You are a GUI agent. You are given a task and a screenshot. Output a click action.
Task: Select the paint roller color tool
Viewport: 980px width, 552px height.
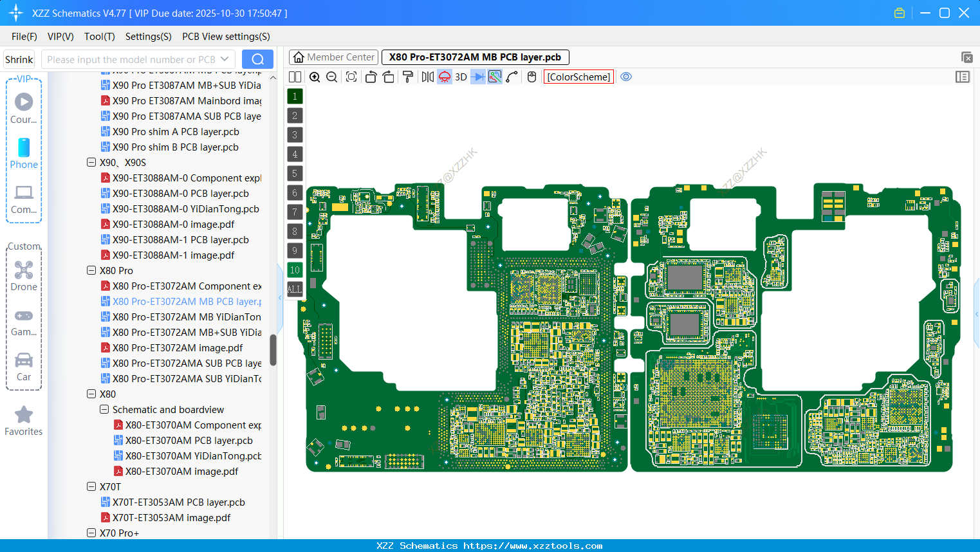coord(407,77)
